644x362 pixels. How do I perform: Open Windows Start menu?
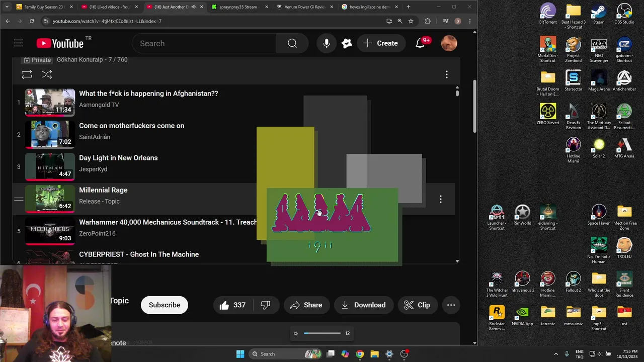pyautogui.click(x=240, y=354)
